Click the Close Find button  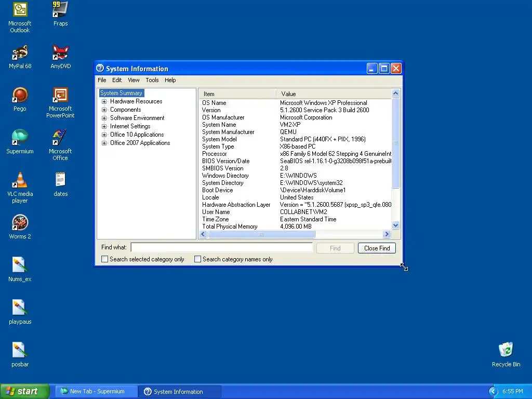pos(377,248)
